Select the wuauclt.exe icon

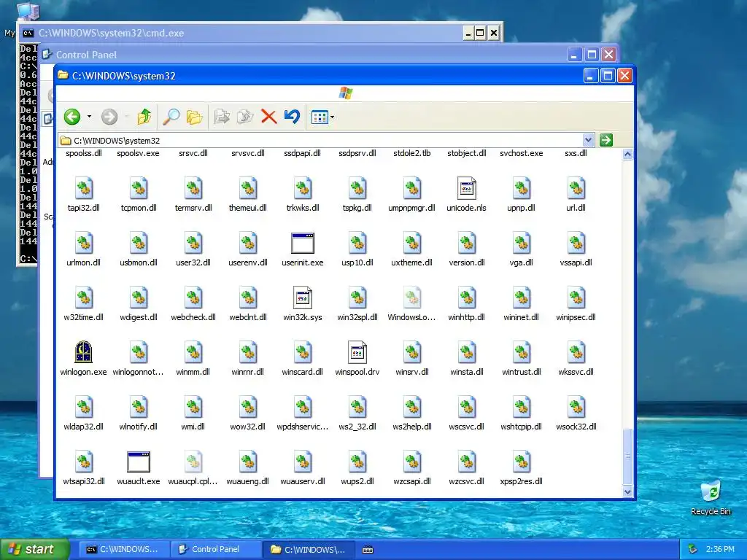[139, 462]
